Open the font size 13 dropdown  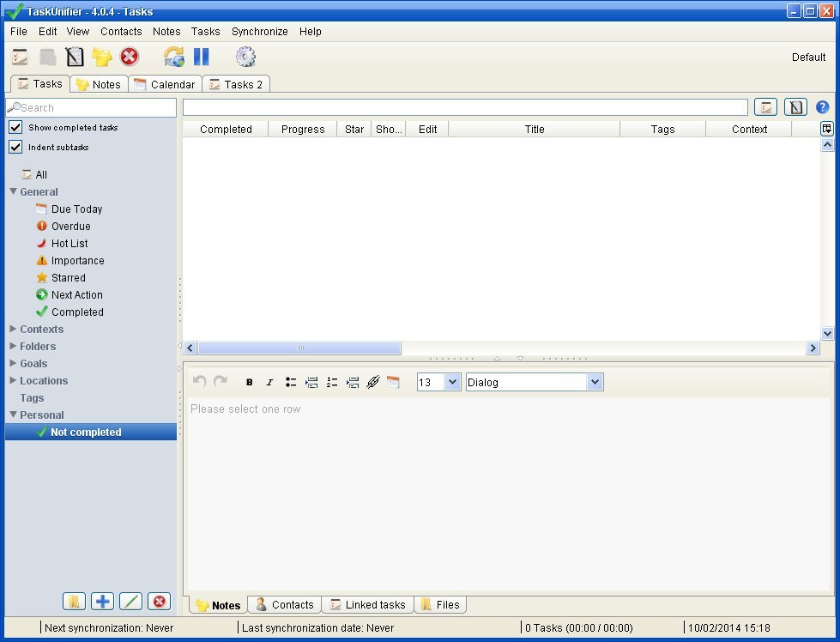point(452,382)
